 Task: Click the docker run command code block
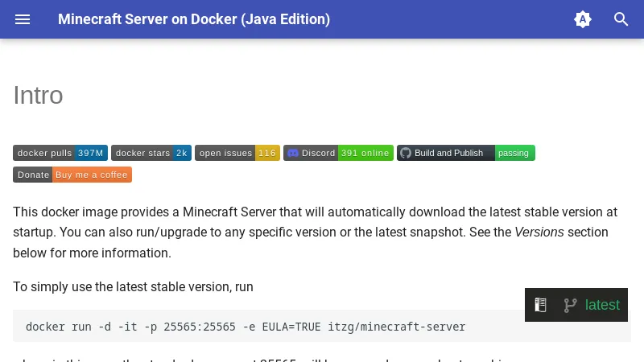tap(246, 327)
